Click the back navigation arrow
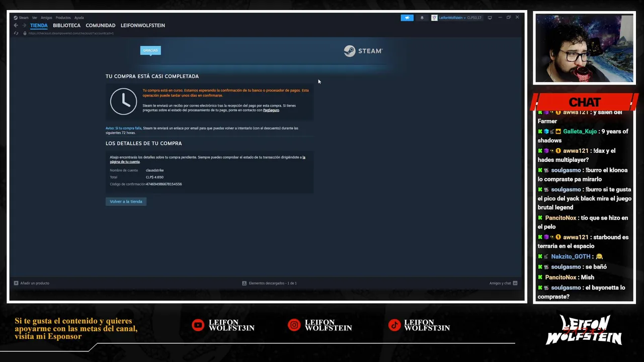Screen dimensions: 644x362 point(16,26)
